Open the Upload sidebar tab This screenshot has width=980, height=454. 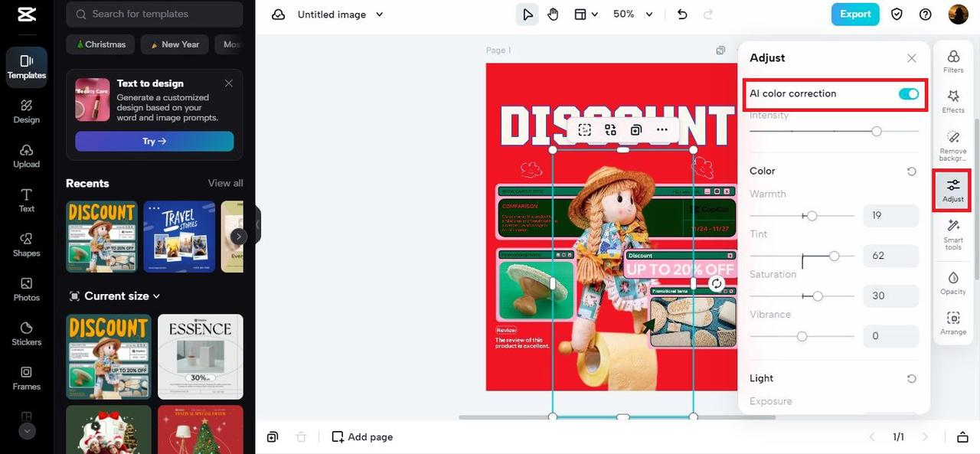[x=27, y=155]
